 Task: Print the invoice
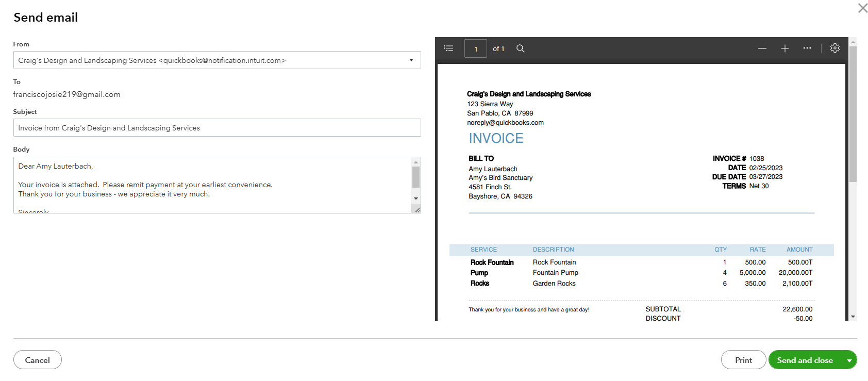(743, 360)
